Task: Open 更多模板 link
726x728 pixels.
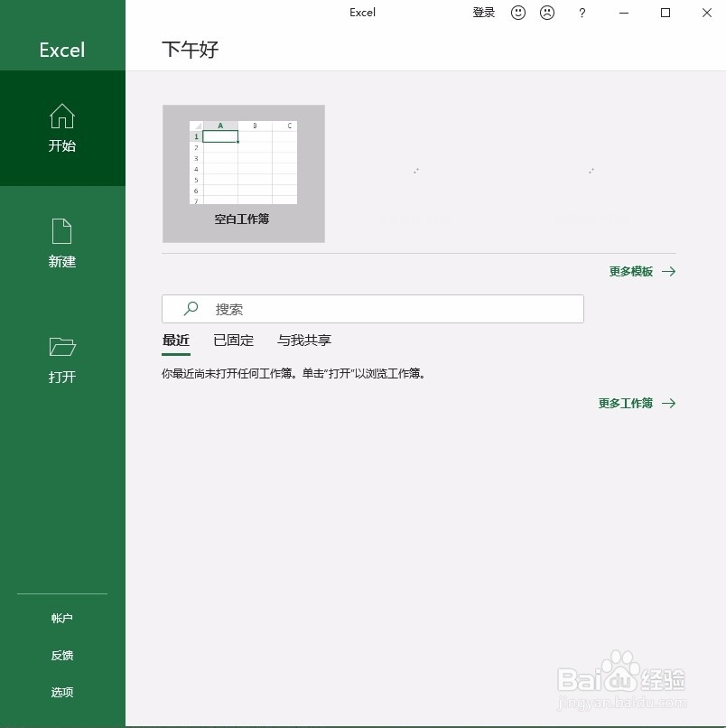Action: (642, 271)
